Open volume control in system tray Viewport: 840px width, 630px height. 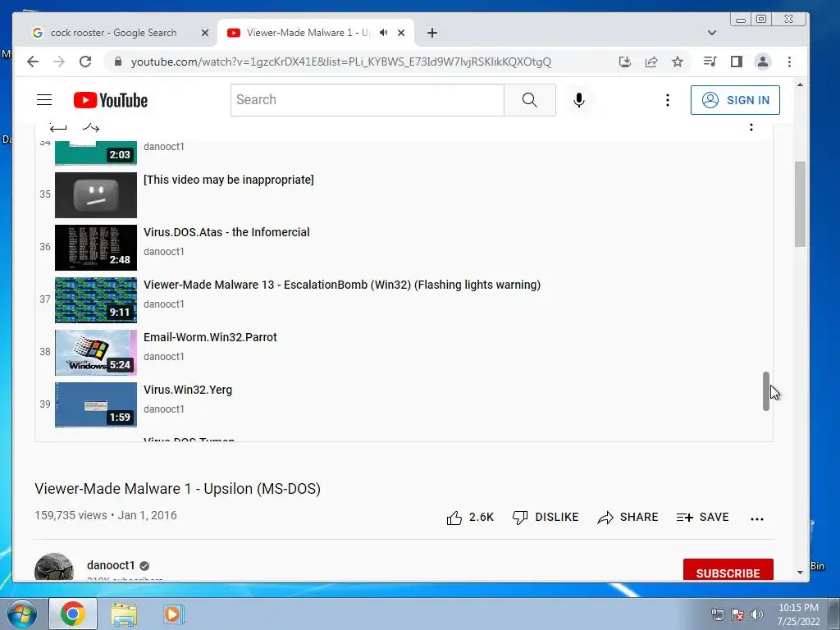(x=756, y=614)
